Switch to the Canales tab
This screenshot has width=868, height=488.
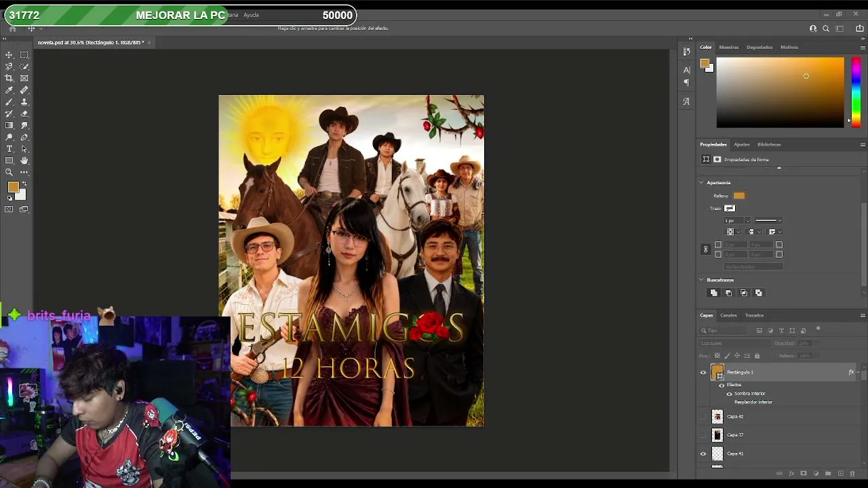pos(728,315)
